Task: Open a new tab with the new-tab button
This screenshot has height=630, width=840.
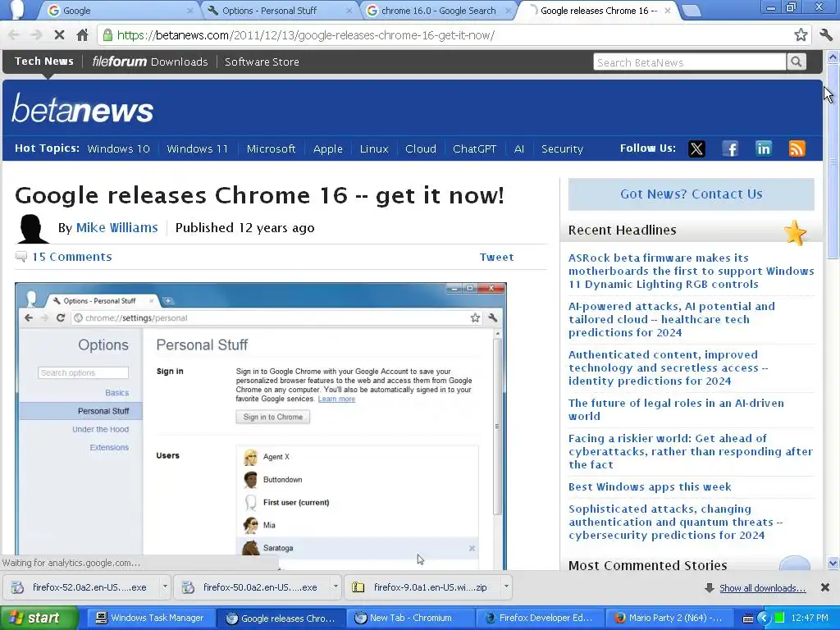Action: 692,11
